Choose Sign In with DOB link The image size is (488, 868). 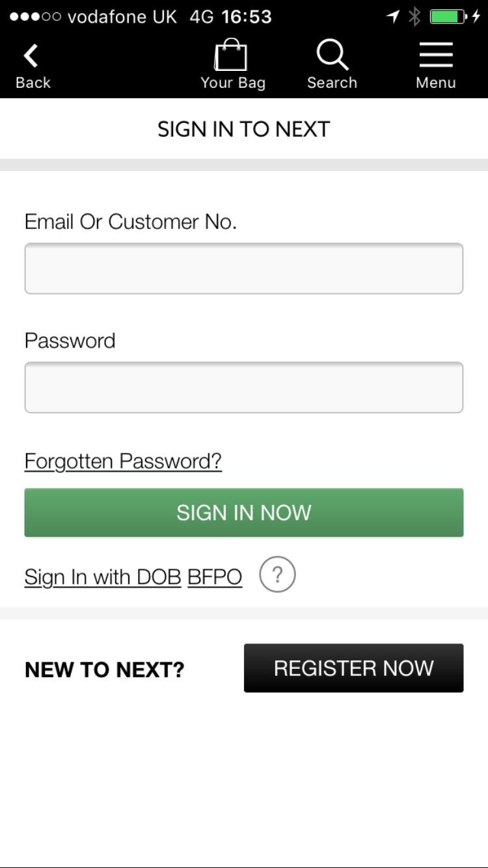tap(103, 577)
